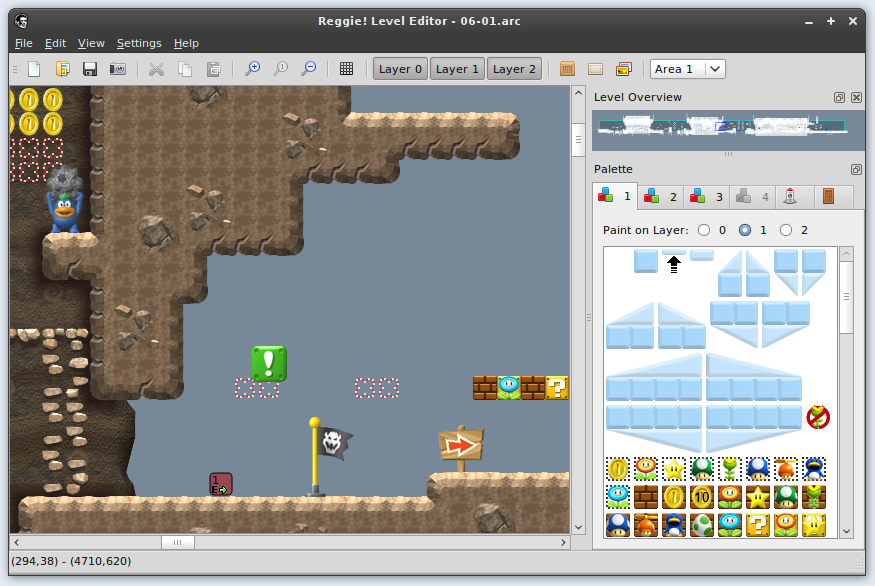Image resolution: width=875 pixels, height=586 pixels.
Task: Float the Palette panel
Action: 856,169
